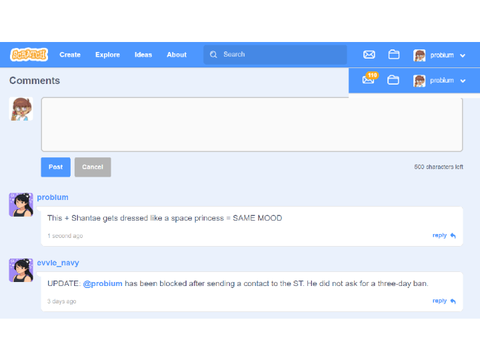This screenshot has height=360, width=480.
Task: Click the blue Post button
Action: click(56, 167)
